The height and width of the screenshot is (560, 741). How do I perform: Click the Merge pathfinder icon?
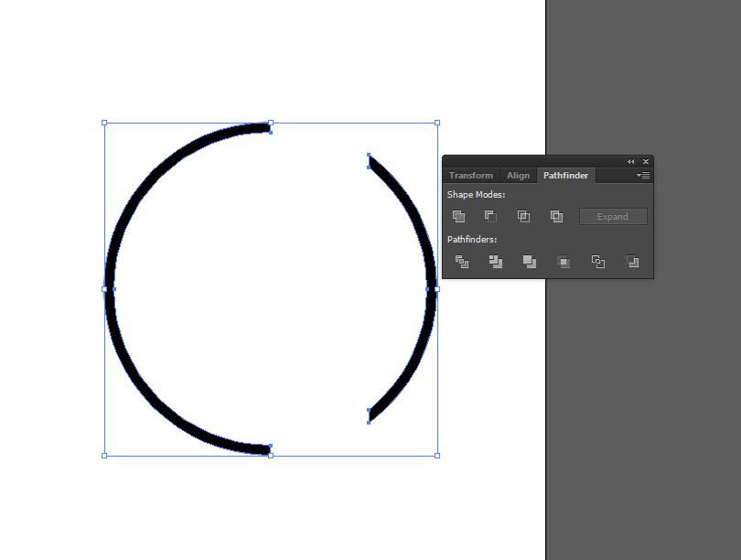coord(530,262)
